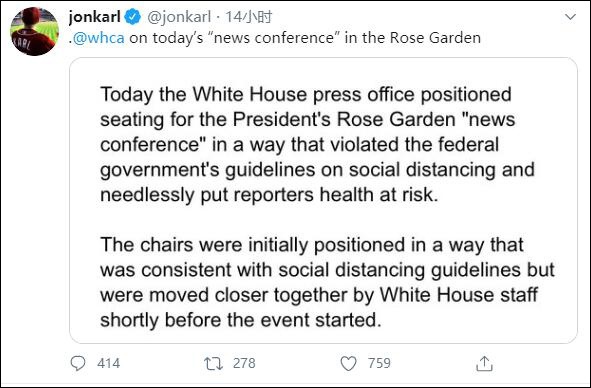The height and width of the screenshot is (388, 591).
Task: Open the reply speech bubble icon
Action: 78,363
